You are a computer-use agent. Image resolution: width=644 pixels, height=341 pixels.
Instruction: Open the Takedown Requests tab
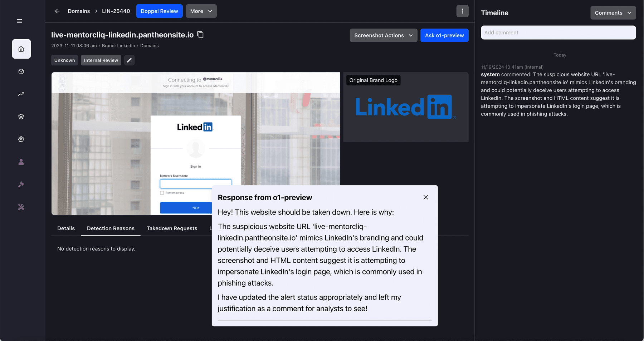[172, 228]
